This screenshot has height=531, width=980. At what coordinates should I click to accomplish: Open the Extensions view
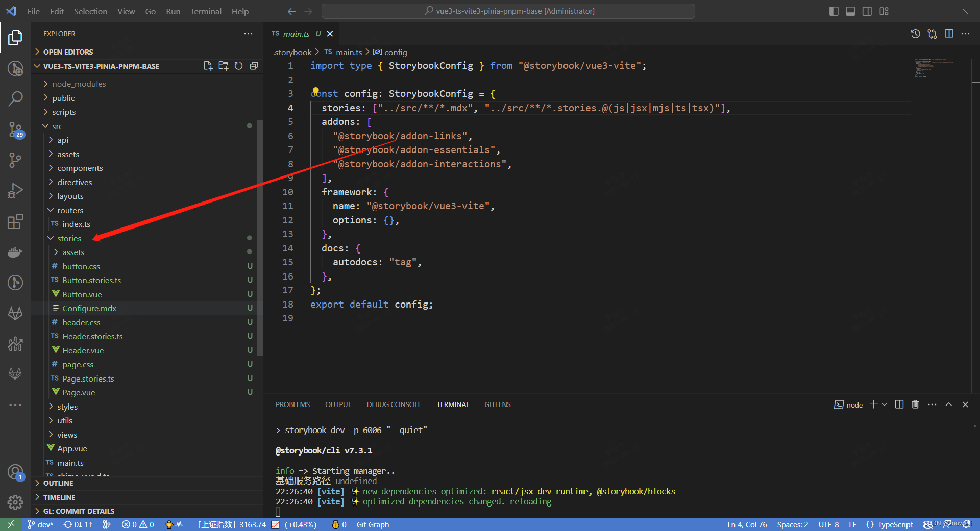[x=15, y=221]
